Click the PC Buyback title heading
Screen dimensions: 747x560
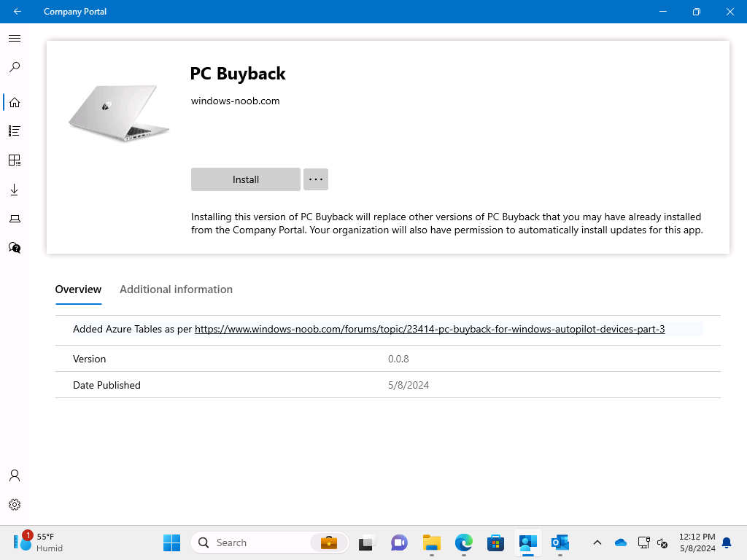click(238, 74)
